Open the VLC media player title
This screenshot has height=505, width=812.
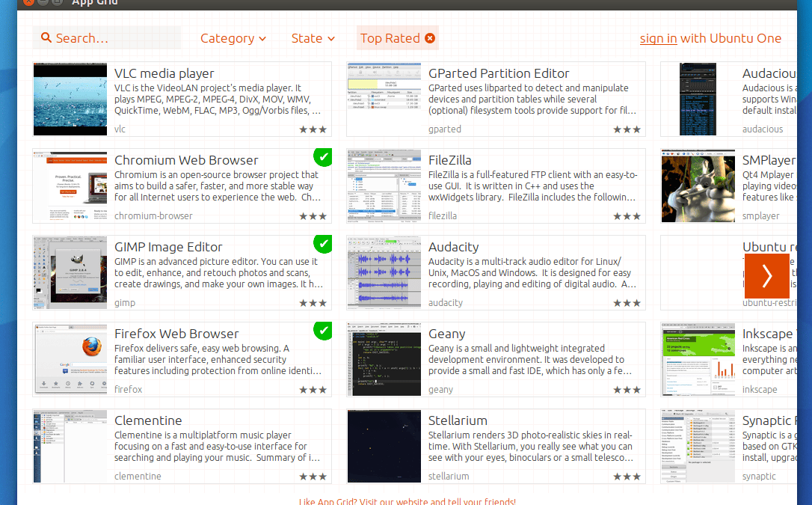(x=164, y=73)
